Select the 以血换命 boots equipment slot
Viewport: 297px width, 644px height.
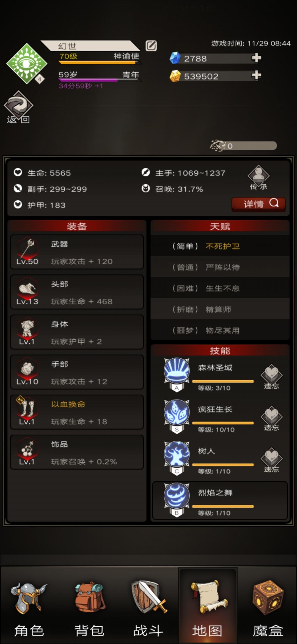(77, 412)
